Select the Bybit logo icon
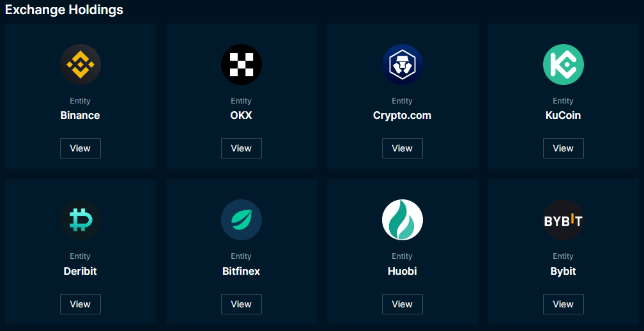This screenshot has width=644, height=331. [x=563, y=220]
